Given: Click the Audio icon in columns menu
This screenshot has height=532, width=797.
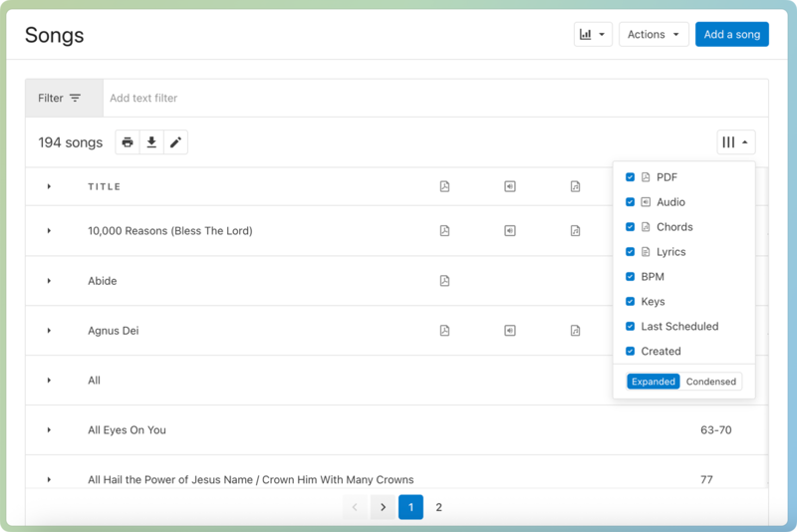Looking at the screenshot, I should tap(646, 201).
